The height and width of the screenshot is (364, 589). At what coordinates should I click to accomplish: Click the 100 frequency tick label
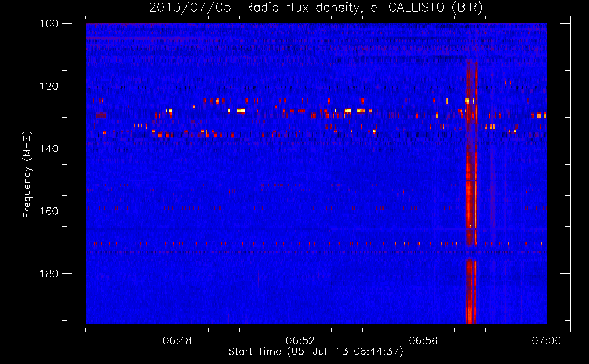point(49,24)
